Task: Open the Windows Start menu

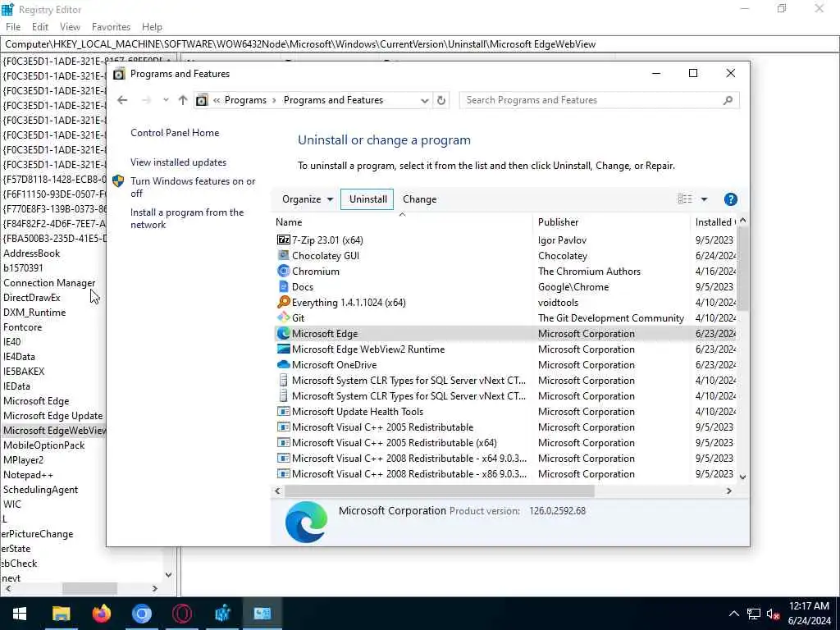Action: point(20,614)
